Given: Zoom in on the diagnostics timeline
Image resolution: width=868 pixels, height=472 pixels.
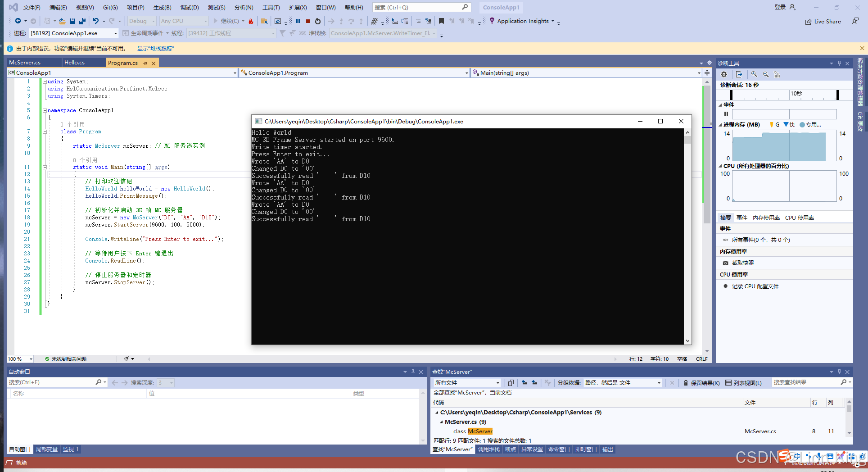Looking at the screenshot, I should 754,74.
